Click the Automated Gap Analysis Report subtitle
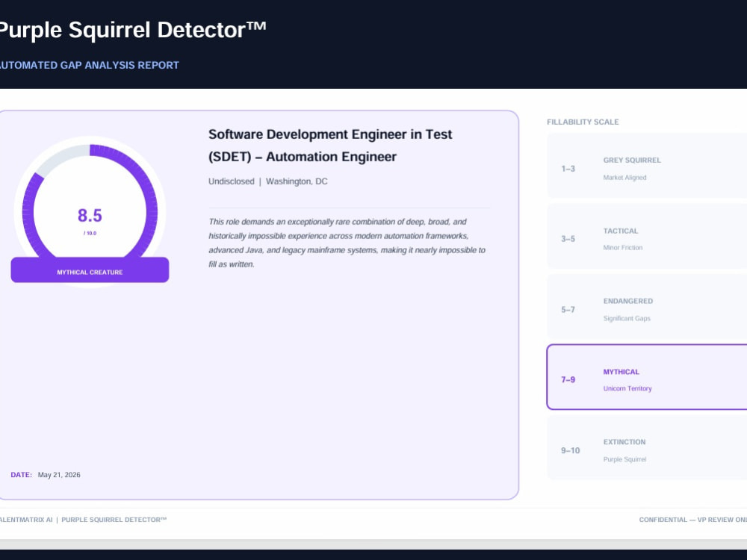Screen dimensions: 747x560 89,65
